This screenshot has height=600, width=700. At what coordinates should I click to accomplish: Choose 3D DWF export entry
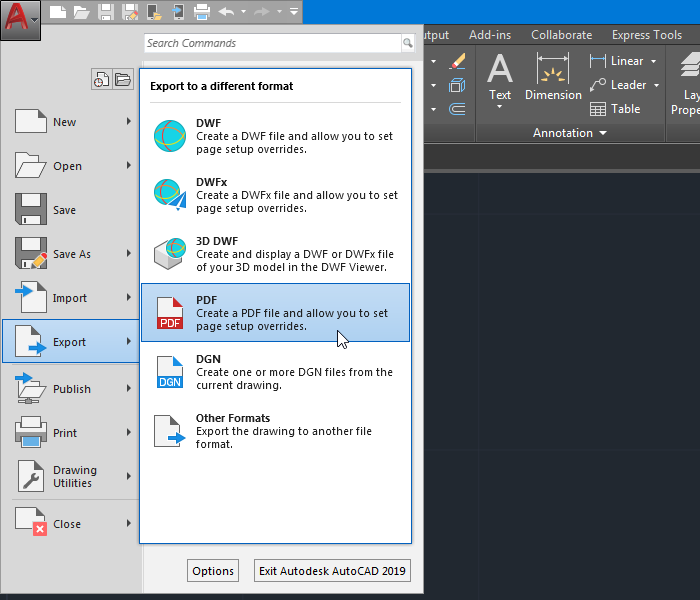pyautogui.click(x=275, y=254)
